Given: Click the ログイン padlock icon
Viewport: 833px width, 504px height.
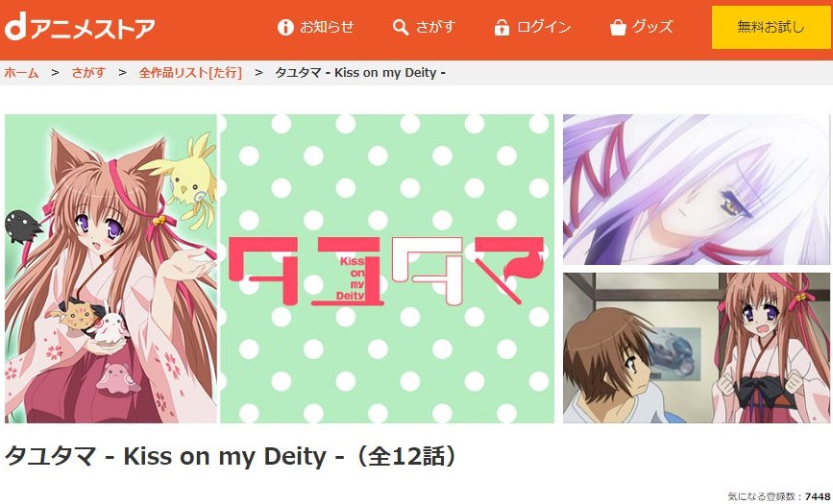Looking at the screenshot, I should [x=502, y=27].
